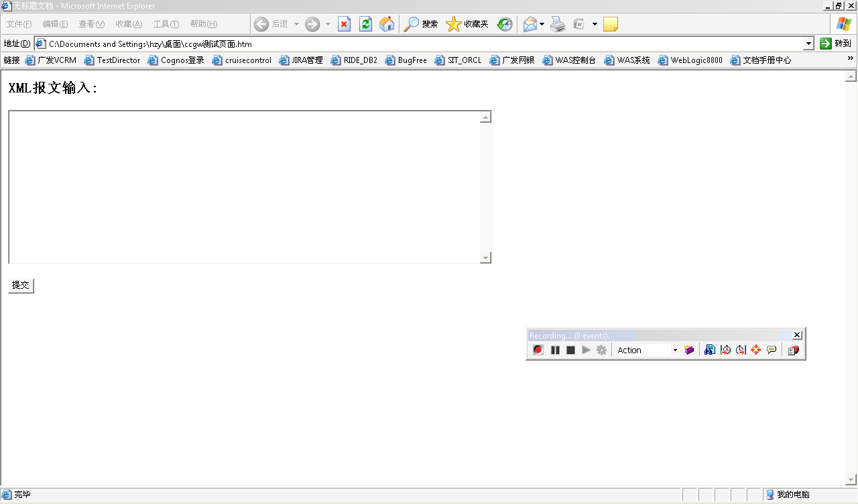Image resolution: width=858 pixels, height=504 pixels.
Task: Open the 查看(V) menu
Action: coord(91,24)
